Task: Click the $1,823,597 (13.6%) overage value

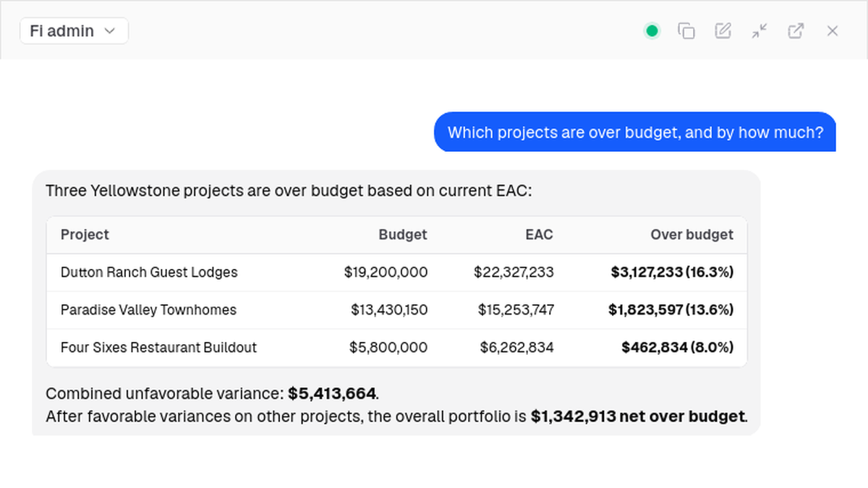Action: tap(671, 310)
